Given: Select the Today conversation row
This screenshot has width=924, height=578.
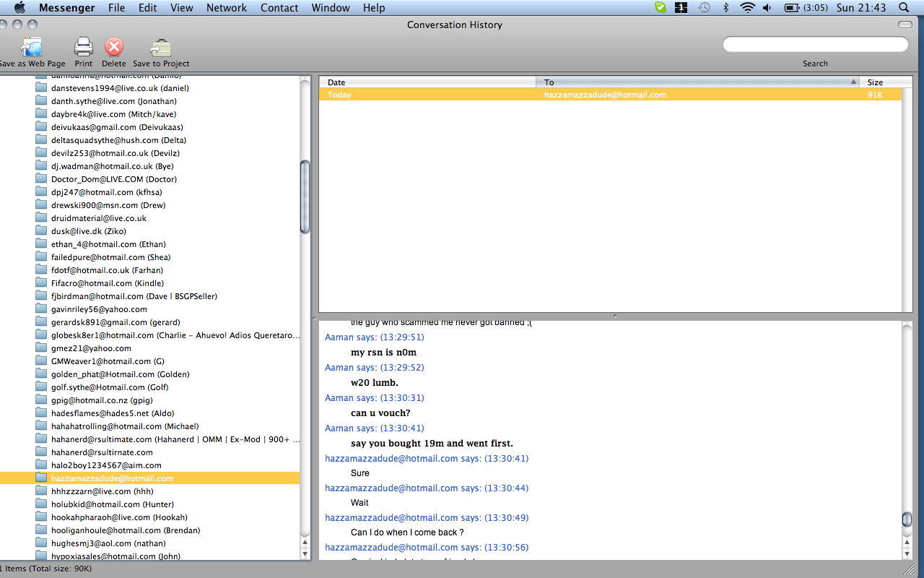Looking at the screenshot, I should [611, 95].
